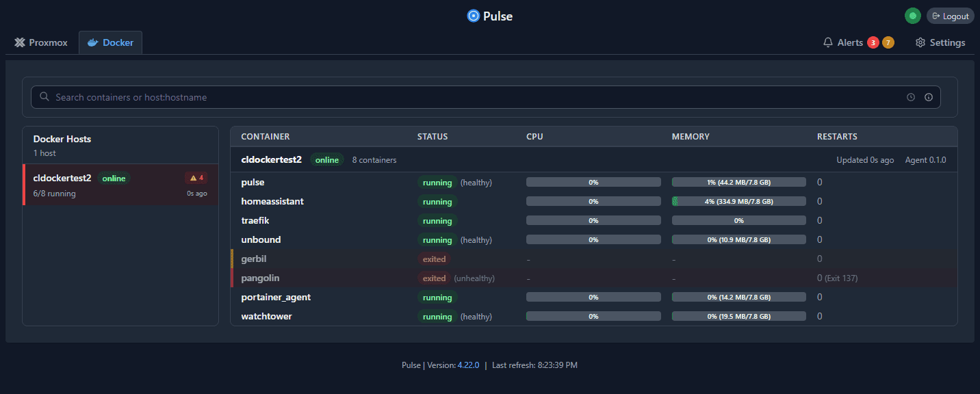Switch to the Proxmox tab
The height and width of the screenshot is (394, 980).
click(41, 42)
